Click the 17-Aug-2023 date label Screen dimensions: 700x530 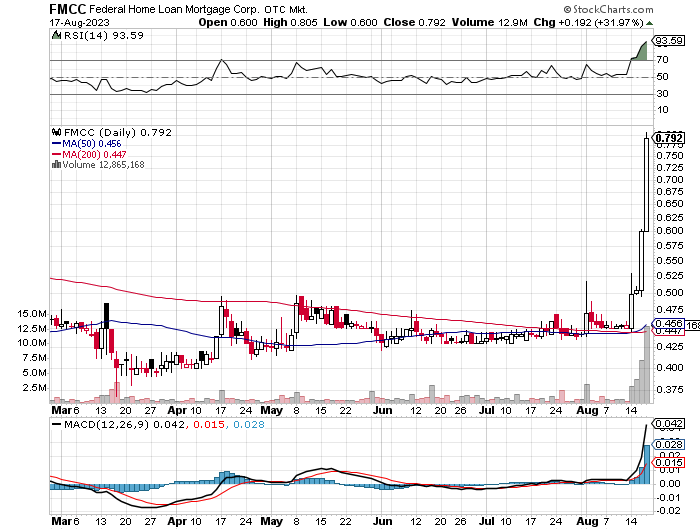click(79, 22)
